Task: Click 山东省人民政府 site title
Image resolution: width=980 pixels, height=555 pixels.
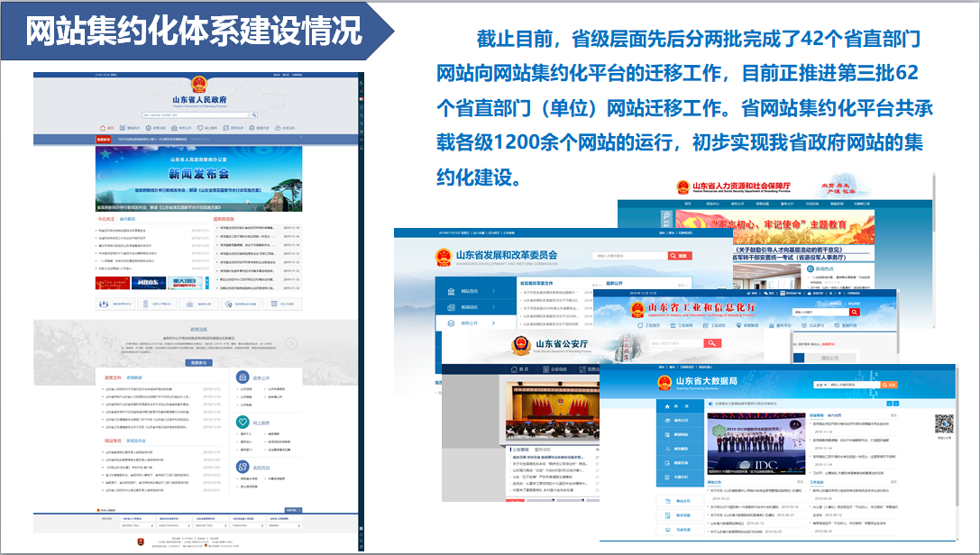Action: tap(199, 100)
